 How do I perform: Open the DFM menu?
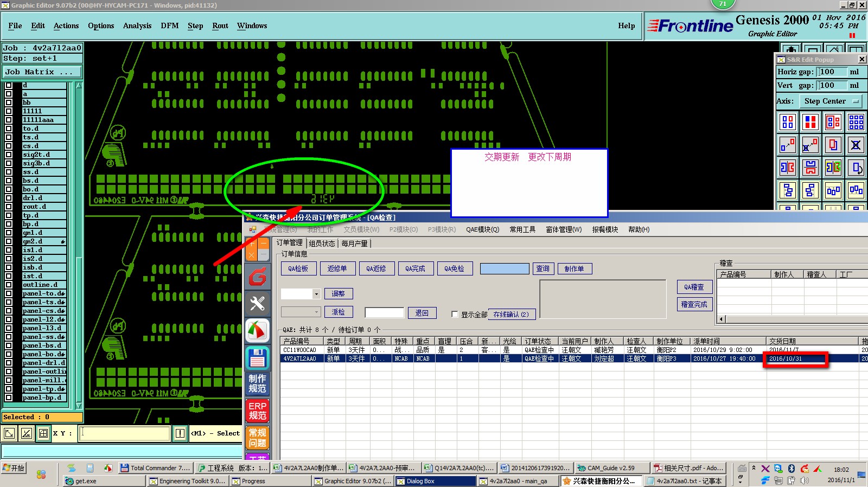click(x=170, y=25)
